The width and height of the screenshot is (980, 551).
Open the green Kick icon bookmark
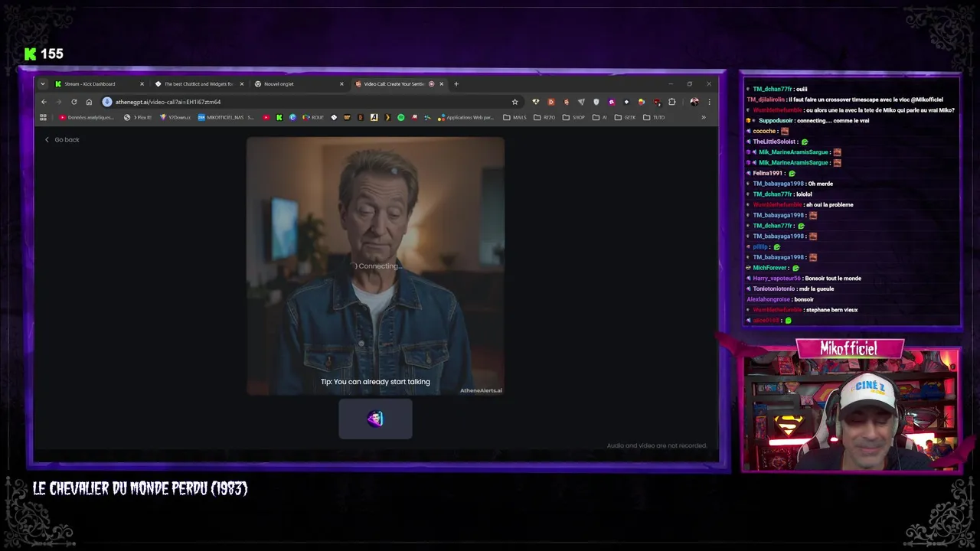click(279, 117)
